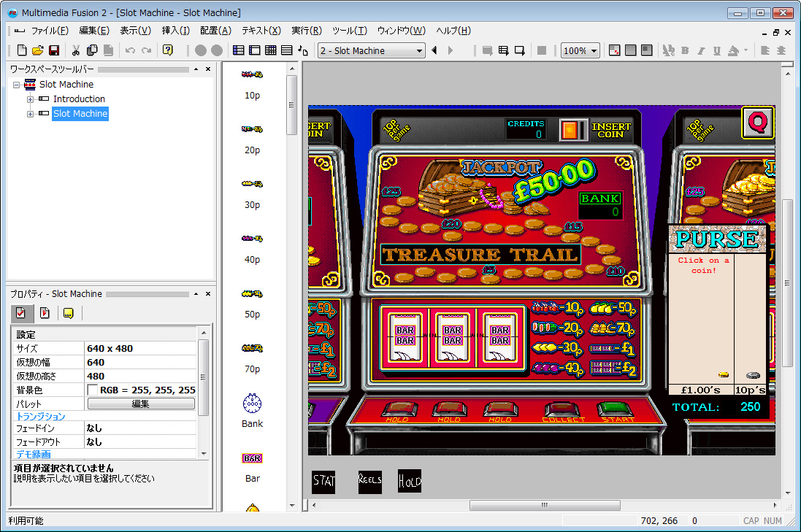Click the Cut scissors icon
Viewport: 801px width, 532px height.
tap(76, 50)
